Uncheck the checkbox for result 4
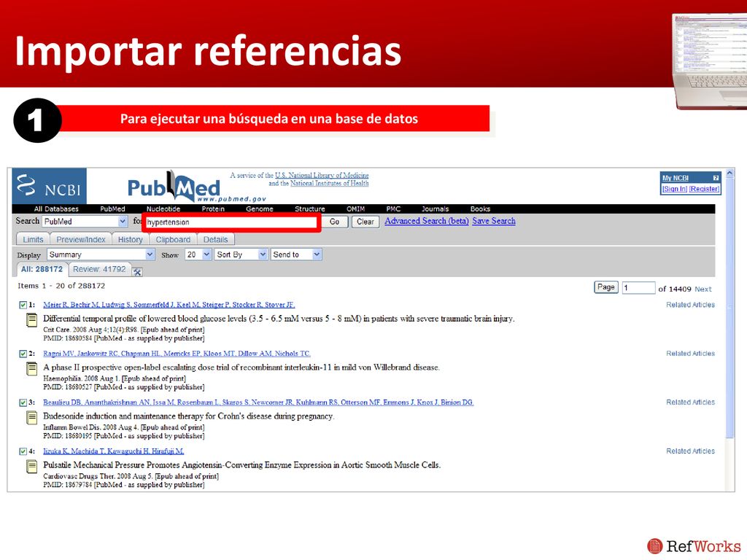Screen dimensions: 747x560 [x=23, y=451]
